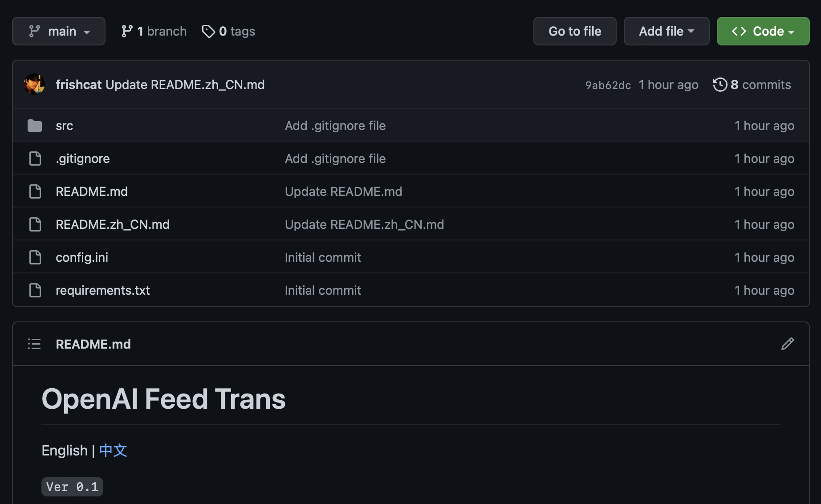Click the branch count icon
Image resolution: width=821 pixels, height=504 pixels.
(x=127, y=31)
